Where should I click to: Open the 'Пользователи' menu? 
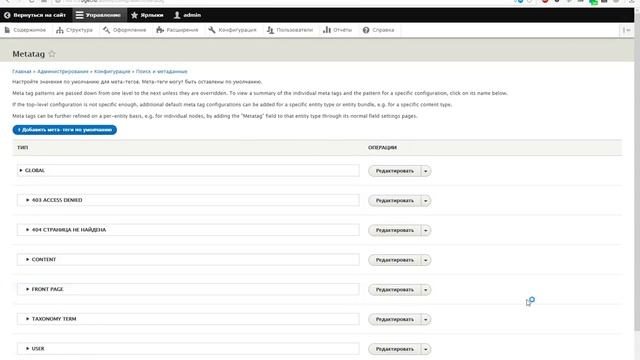click(290, 30)
